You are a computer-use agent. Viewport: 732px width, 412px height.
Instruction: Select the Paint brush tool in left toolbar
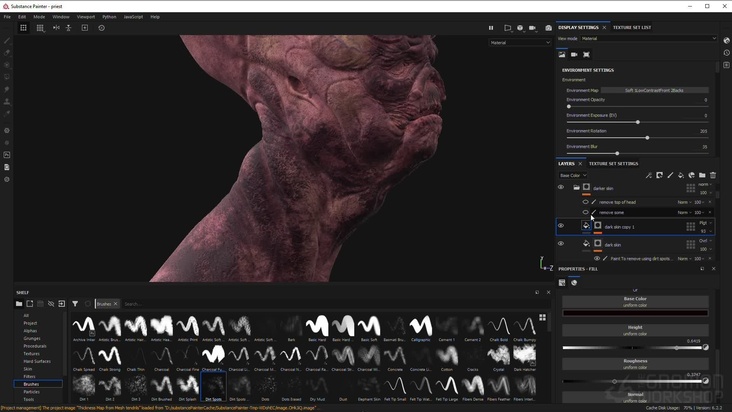pyautogui.click(x=7, y=41)
